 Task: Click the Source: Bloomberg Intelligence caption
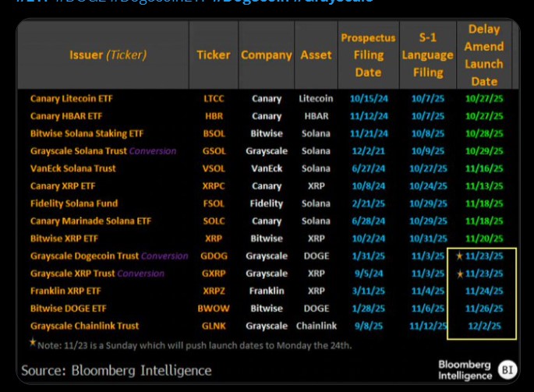(116, 369)
